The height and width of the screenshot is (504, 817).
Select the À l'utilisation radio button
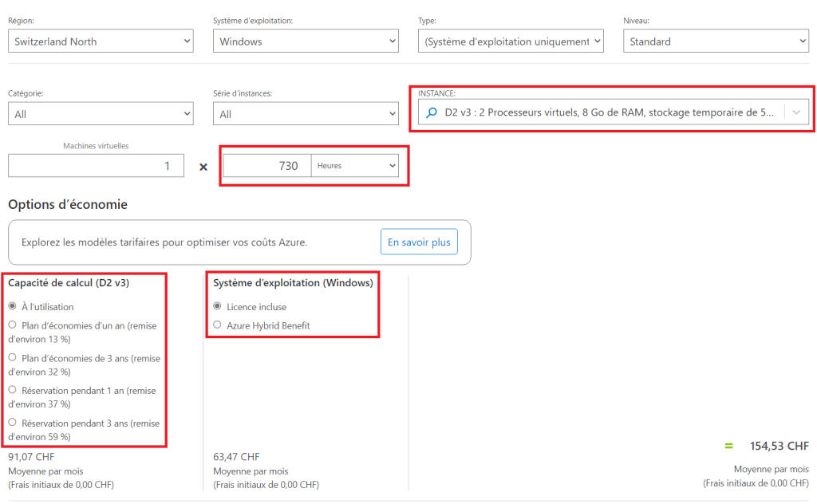click(x=13, y=306)
